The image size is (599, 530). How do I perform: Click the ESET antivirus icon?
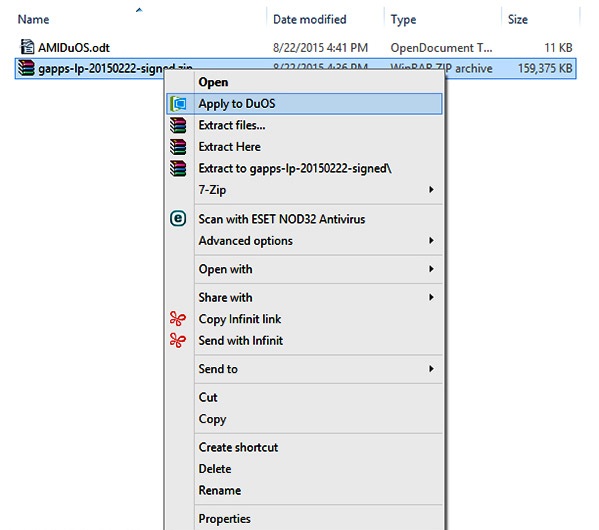178,219
